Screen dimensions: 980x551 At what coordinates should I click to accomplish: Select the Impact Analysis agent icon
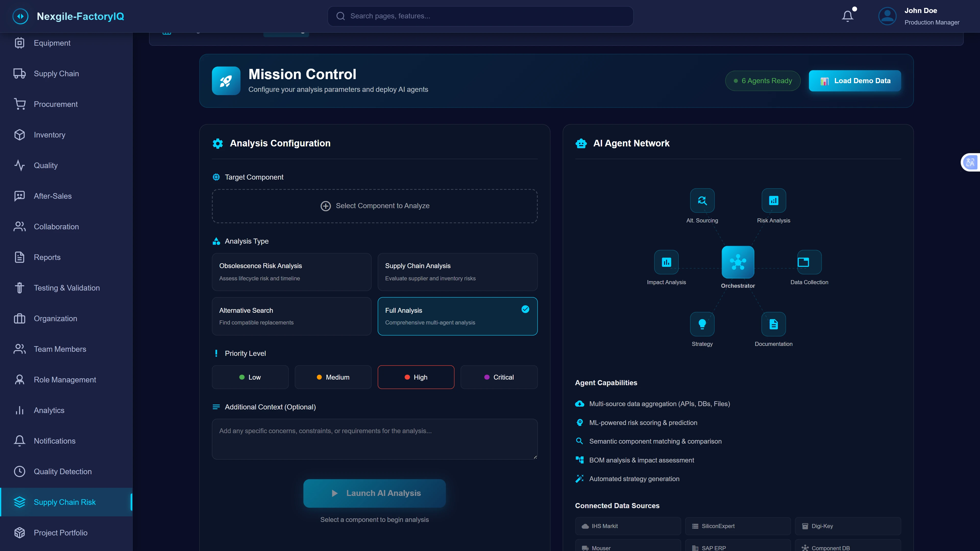point(666,262)
